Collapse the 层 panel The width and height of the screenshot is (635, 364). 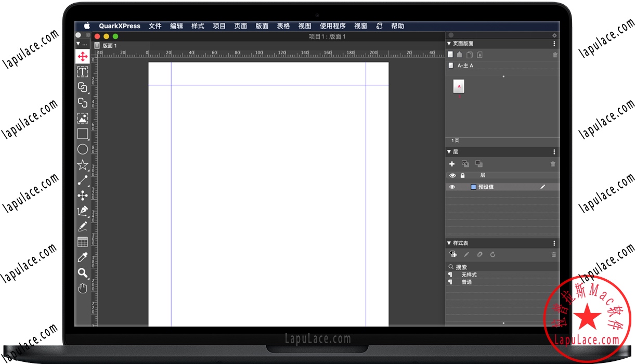(x=448, y=151)
